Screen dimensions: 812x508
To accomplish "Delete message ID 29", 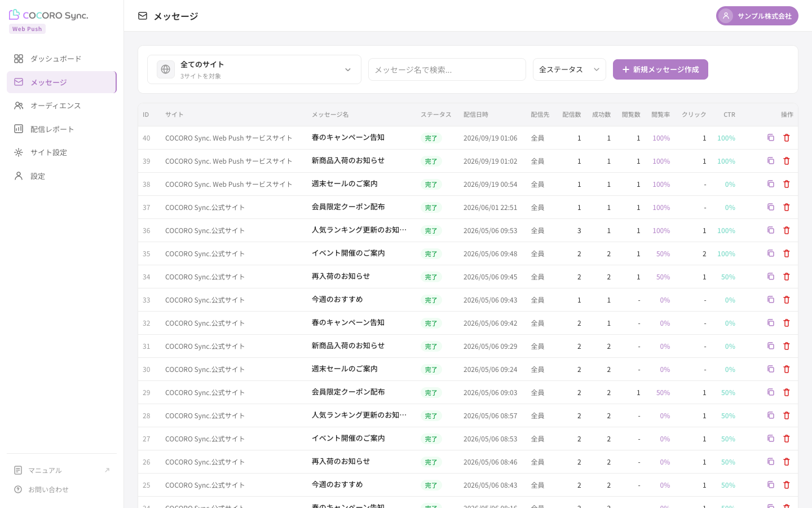I will (x=787, y=392).
